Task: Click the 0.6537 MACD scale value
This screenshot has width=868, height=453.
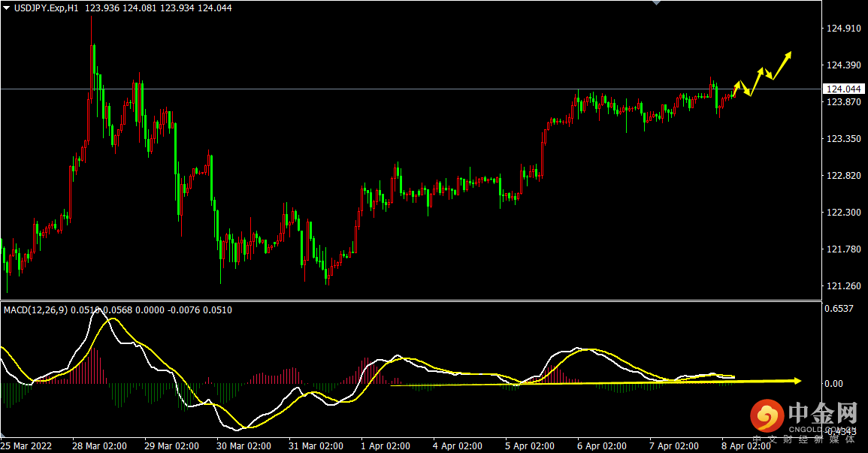Action: pos(841,309)
